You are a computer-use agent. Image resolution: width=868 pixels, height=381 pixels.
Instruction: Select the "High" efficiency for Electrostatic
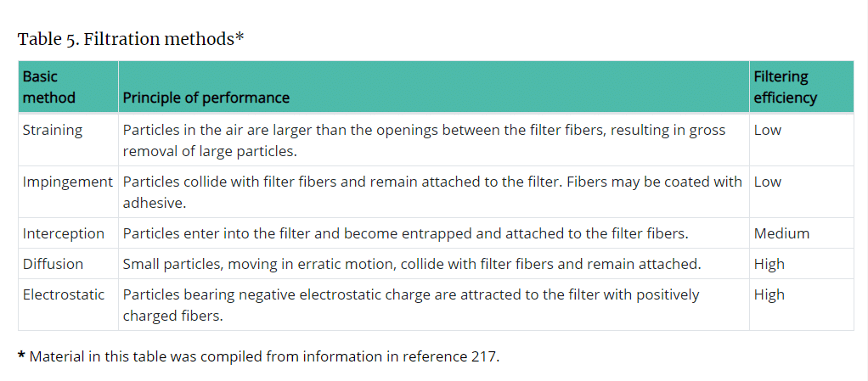(769, 294)
